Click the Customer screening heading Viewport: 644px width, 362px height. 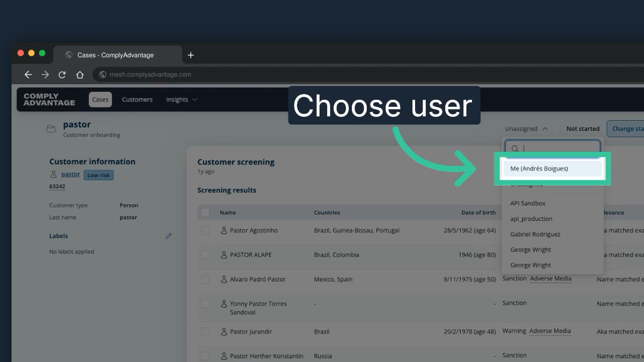click(236, 162)
